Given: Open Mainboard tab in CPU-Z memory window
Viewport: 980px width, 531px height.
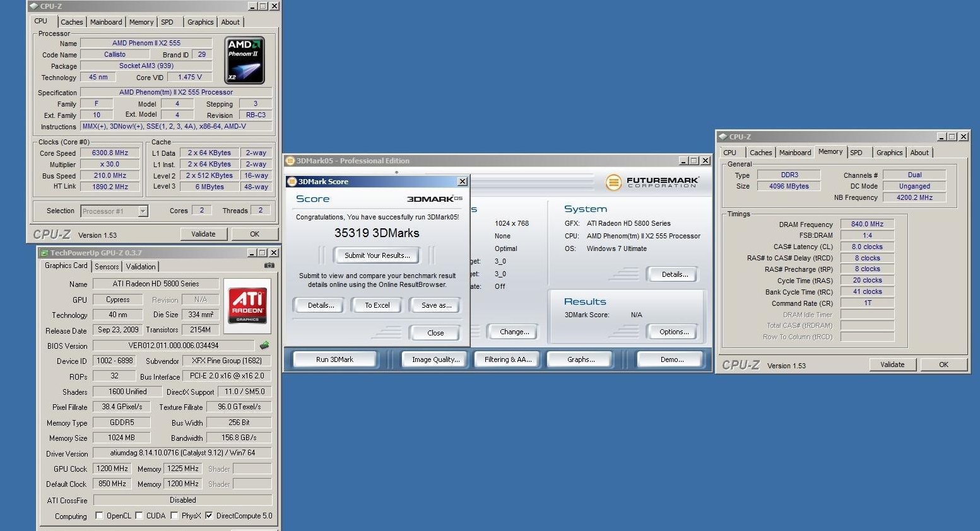Looking at the screenshot, I should 795,153.
